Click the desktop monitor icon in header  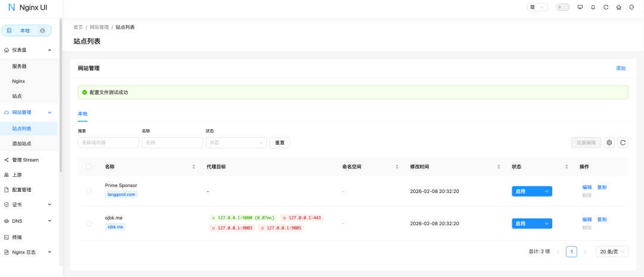580,7
